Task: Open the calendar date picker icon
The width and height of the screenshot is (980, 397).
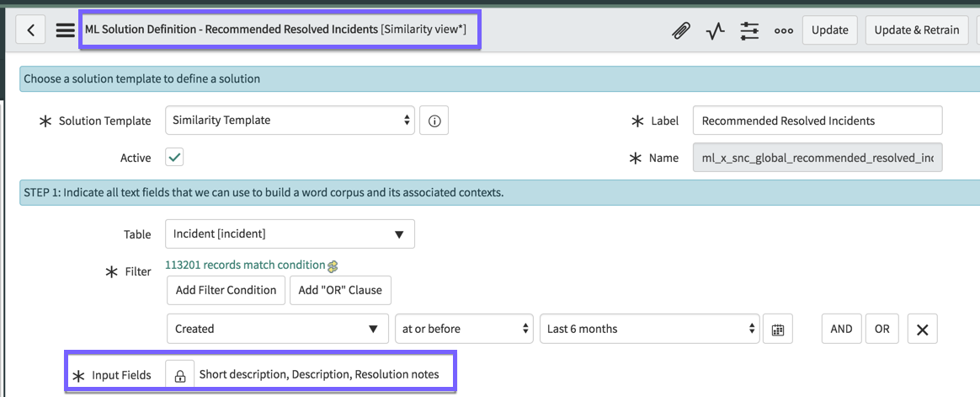Action: point(778,330)
